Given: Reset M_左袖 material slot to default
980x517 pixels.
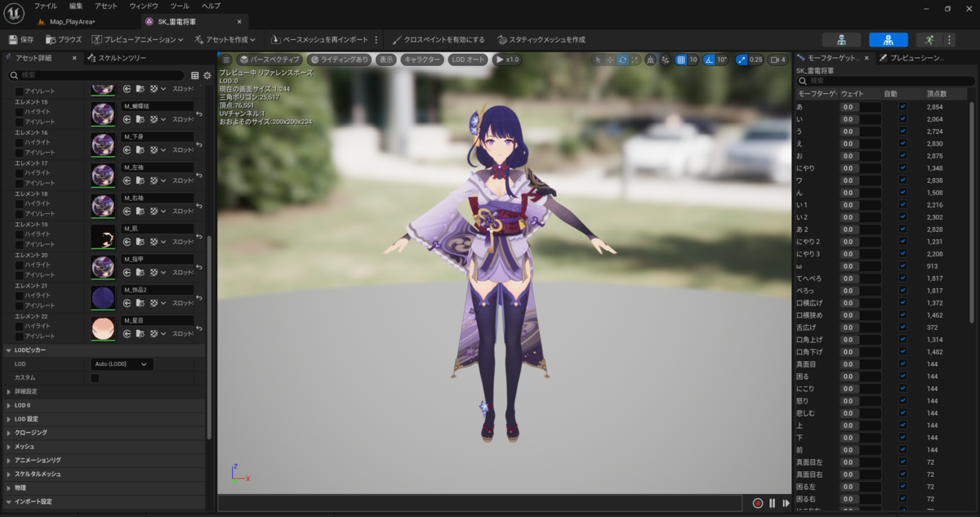Looking at the screenshot, I should tap(200, 175).
